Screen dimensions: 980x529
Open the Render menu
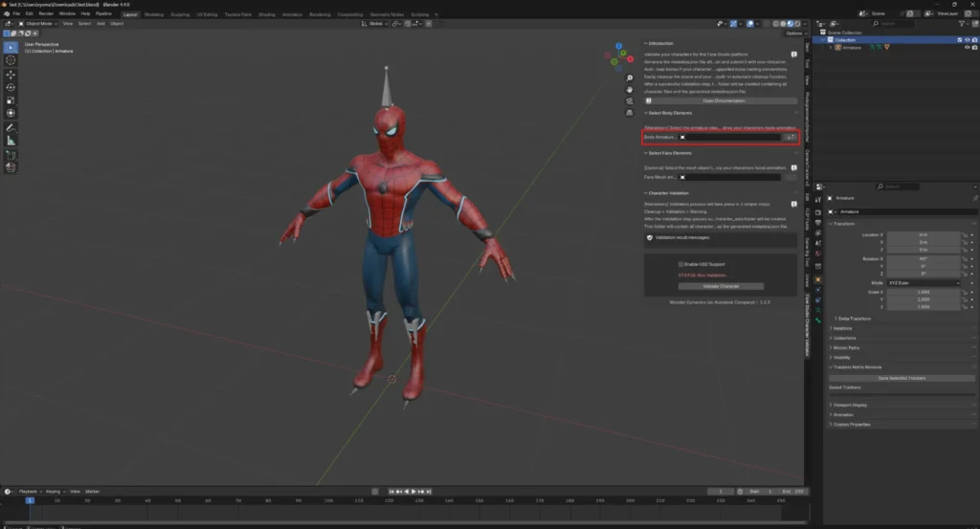click(46, 13)
